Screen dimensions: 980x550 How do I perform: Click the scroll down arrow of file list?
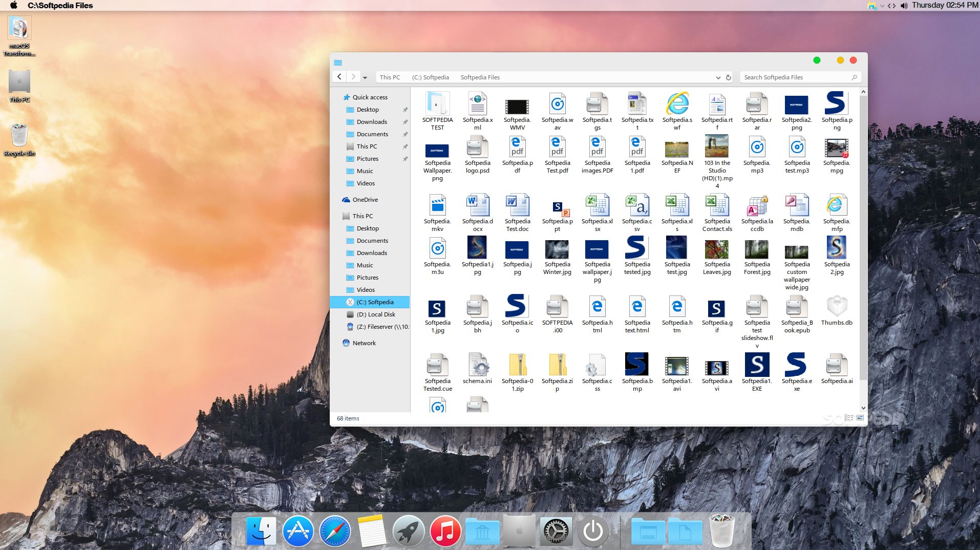coord(863,408)
